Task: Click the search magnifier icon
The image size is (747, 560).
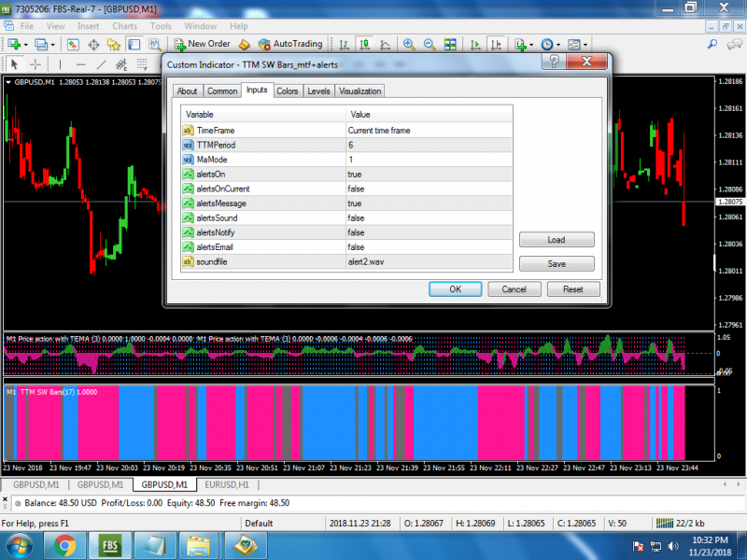Action: [x=712, y=44]
